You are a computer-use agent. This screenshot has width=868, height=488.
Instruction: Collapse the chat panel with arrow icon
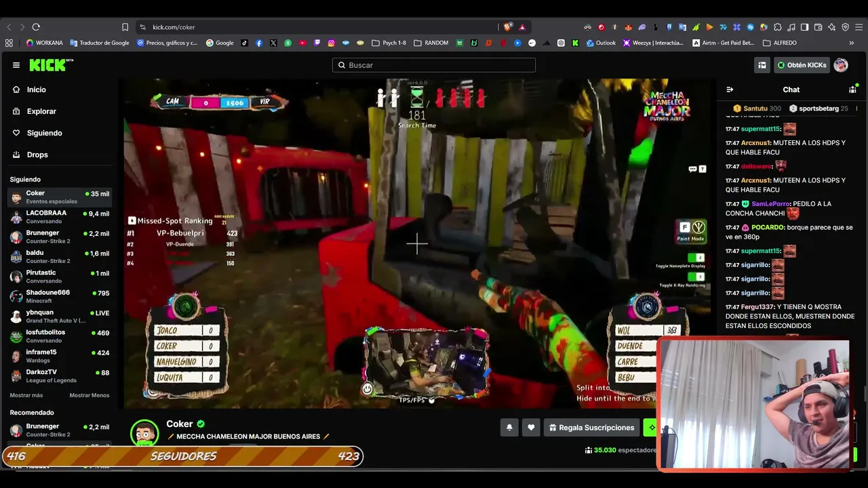pyautogui.click(x=730, y=89)
